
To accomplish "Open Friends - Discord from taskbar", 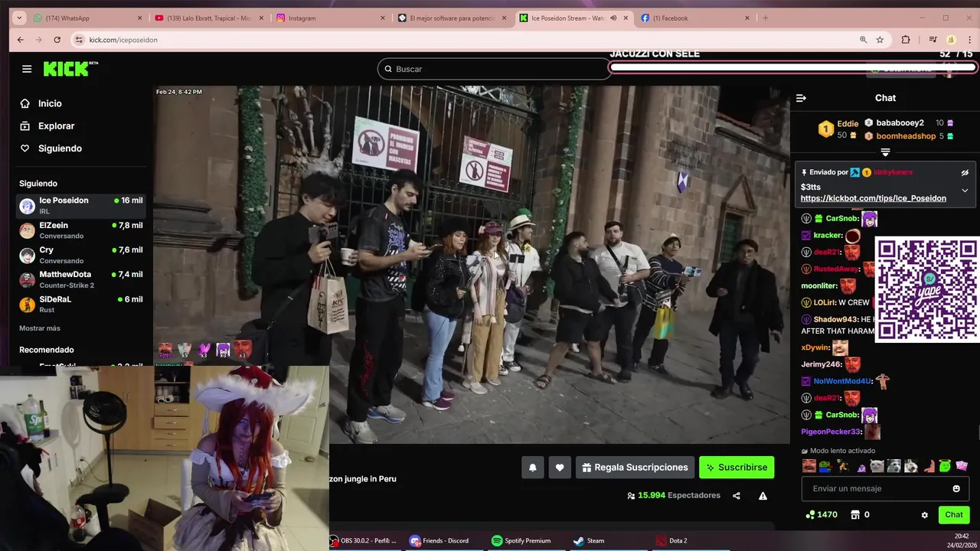I will (439, 540).
